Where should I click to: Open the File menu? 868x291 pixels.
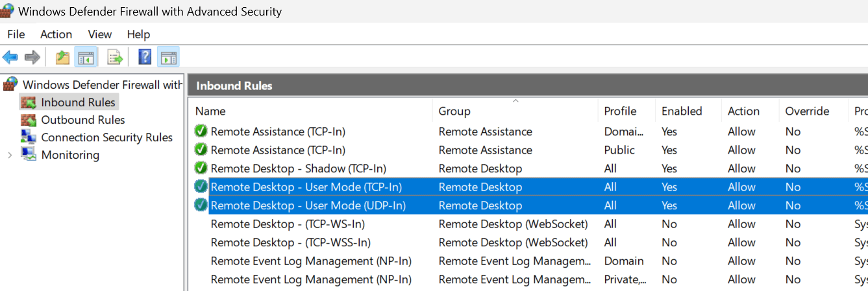coord(16,34)
